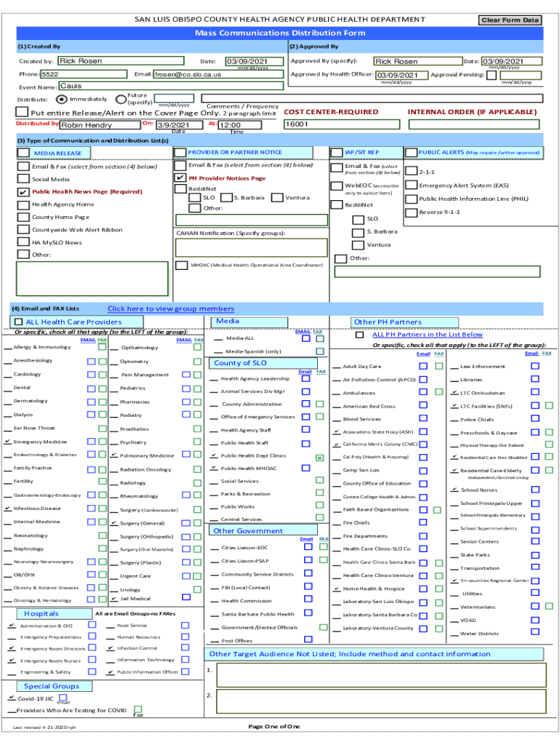Uncheck the PH Provider Notices Page checkbox
Image resolution: width=560 pixels, height=745 pixels.
click(x=180, y=178)
